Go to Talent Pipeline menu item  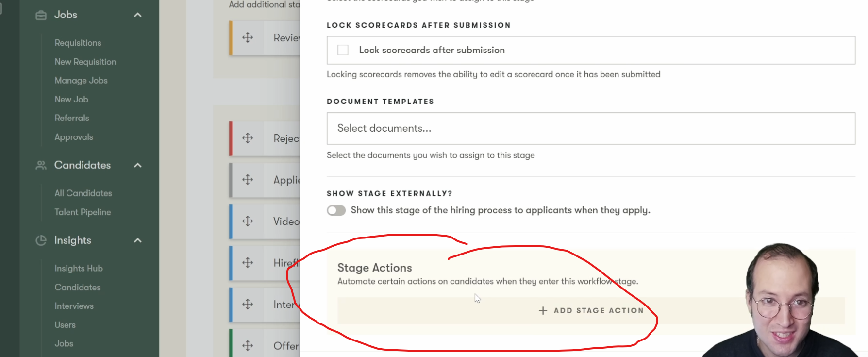tap(83, 212)
